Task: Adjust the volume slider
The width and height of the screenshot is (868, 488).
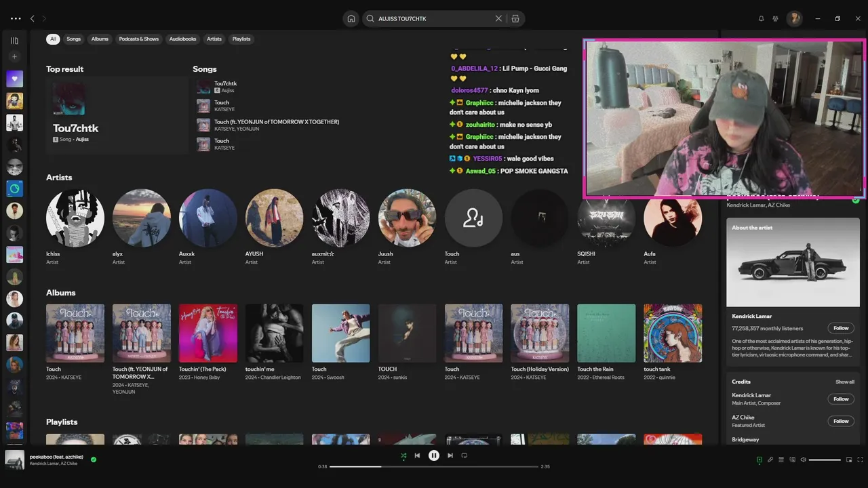Action: (825, 460)
